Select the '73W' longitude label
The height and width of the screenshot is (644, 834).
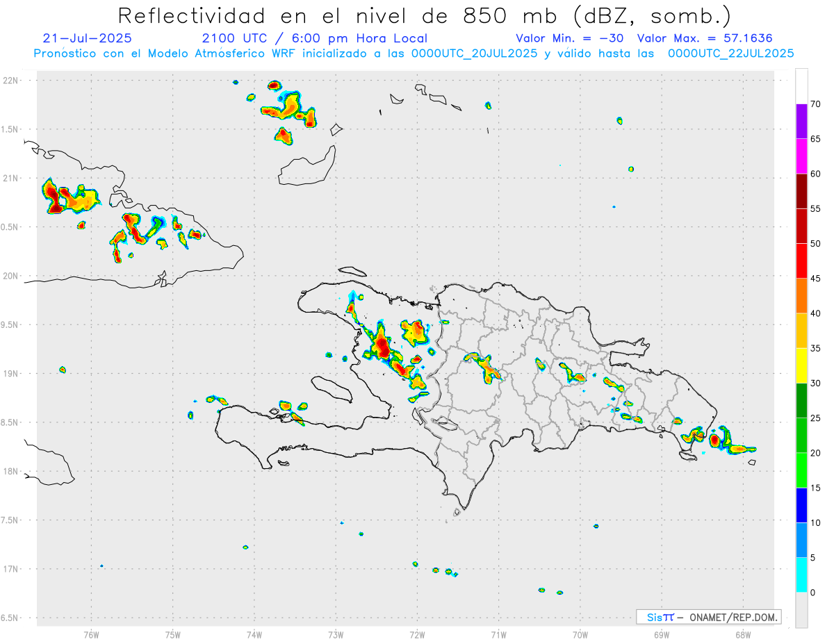[336, 634]
